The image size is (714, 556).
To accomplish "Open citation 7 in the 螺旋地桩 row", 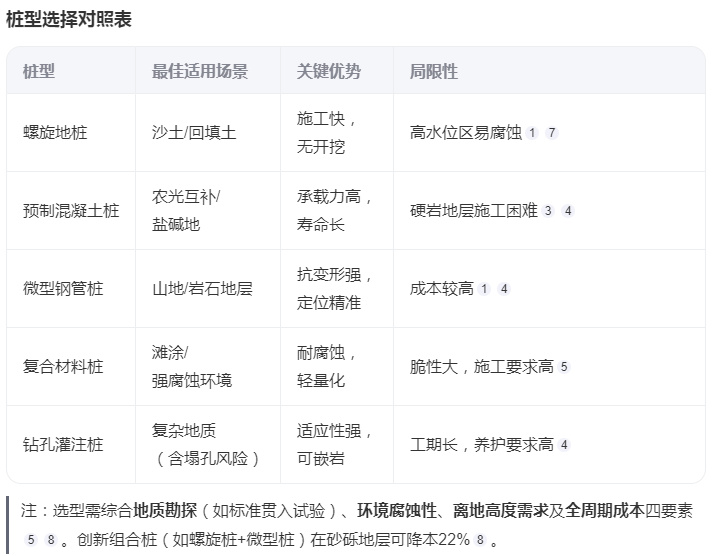I will click(x=551, y=133).
